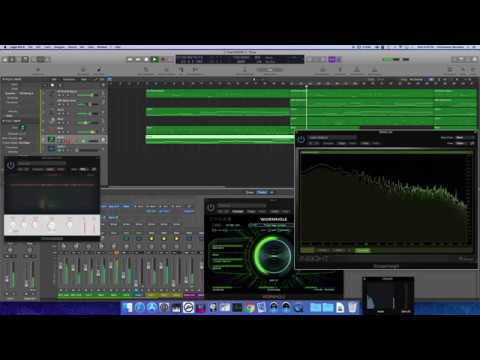Collapse the Track inspector disclosure triangle
Viewport: 480px width, 360px height.
3,121
